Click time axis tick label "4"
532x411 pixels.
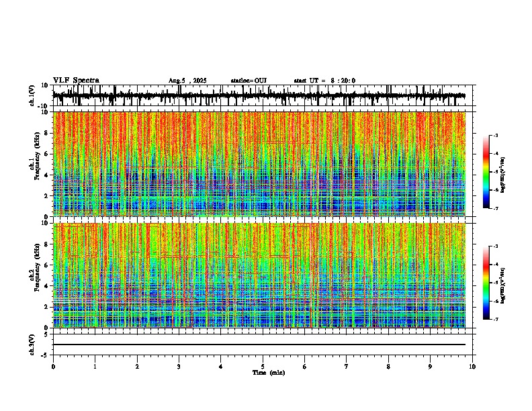221,366
